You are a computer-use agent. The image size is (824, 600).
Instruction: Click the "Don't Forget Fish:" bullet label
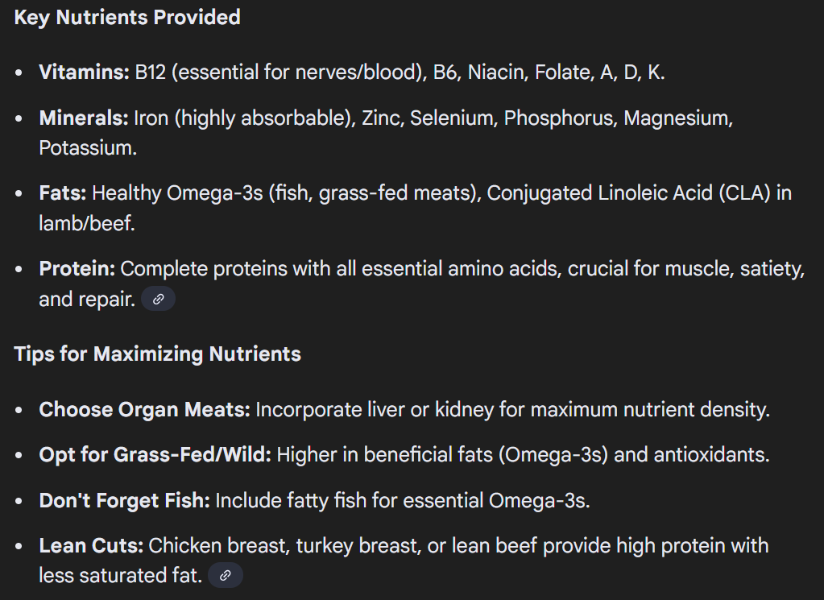coord(124,501)
